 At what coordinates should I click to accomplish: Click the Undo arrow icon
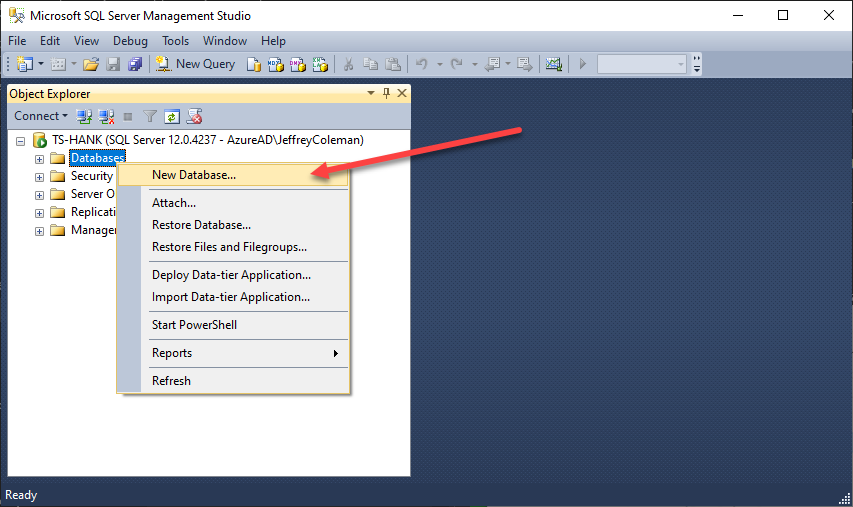point(422,64)
